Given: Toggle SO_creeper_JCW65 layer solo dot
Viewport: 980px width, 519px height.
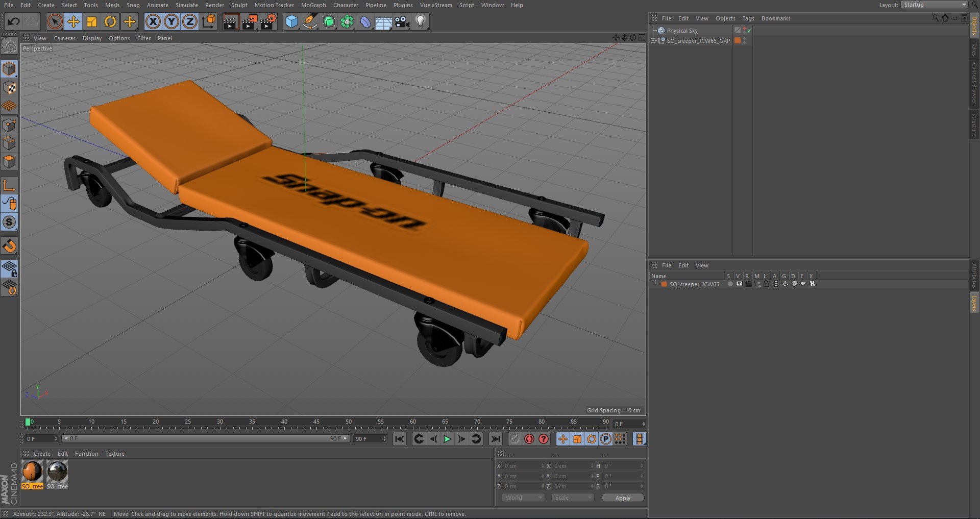Looking at the screenshot, I should (730, 284).
